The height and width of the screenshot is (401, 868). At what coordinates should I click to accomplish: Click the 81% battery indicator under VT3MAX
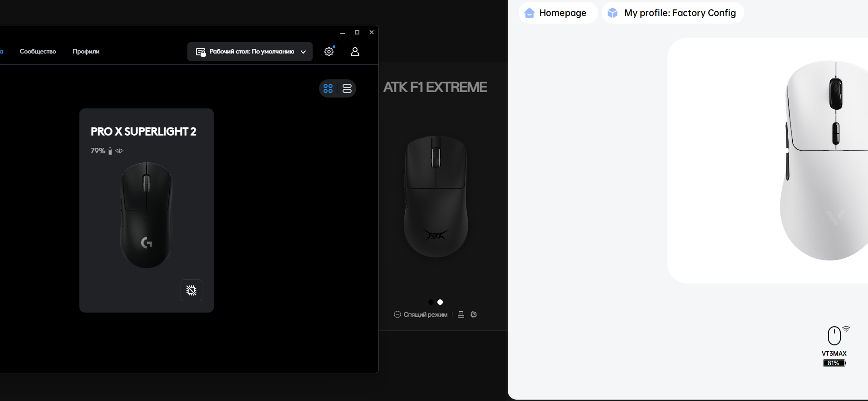[x=834, y=363]
